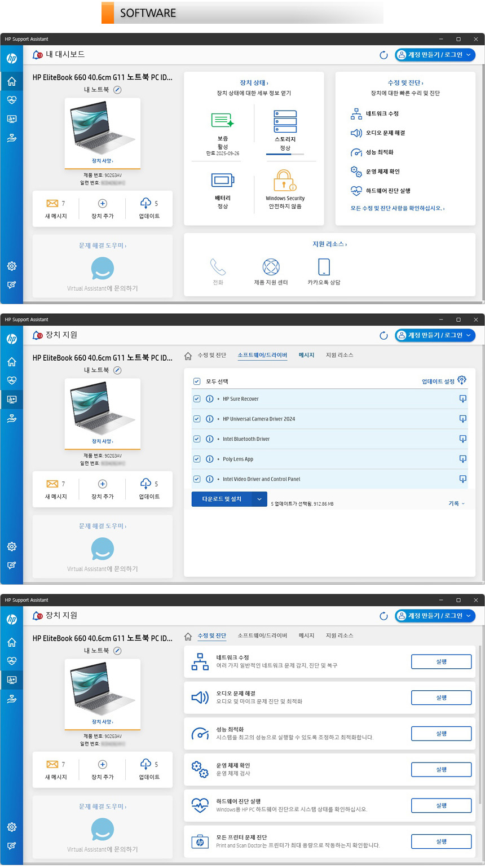Click the laptop thumbnail in the dashboard window
The height and width of the screenshot is (868, 485).
pos(103,129)
